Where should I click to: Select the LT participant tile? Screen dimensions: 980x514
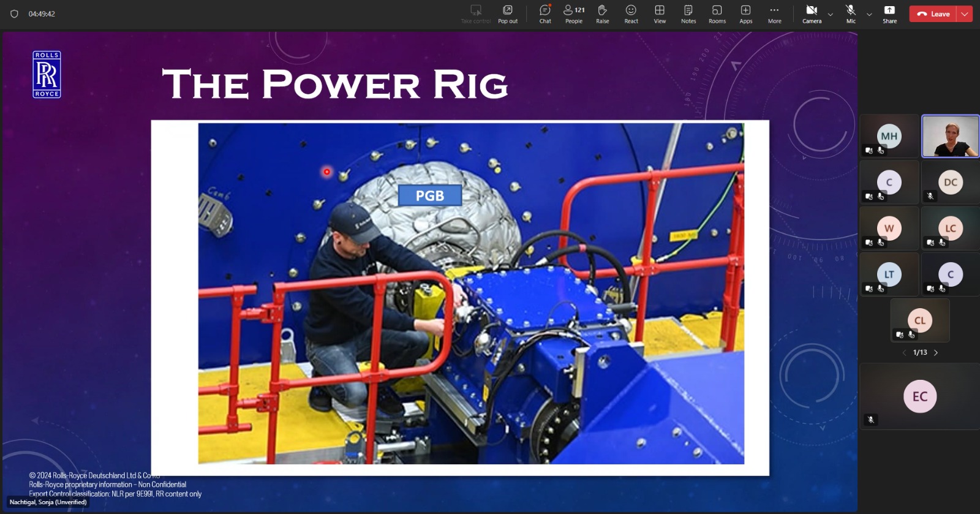pyautogui.click(x=889, y=274)
